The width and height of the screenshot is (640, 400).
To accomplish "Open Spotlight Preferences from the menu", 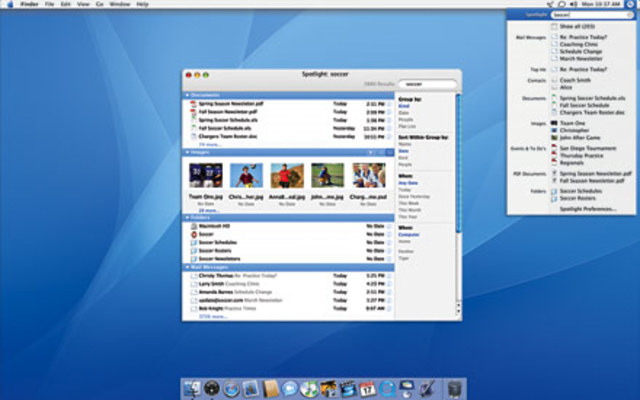I will click(x=588, y=209).
